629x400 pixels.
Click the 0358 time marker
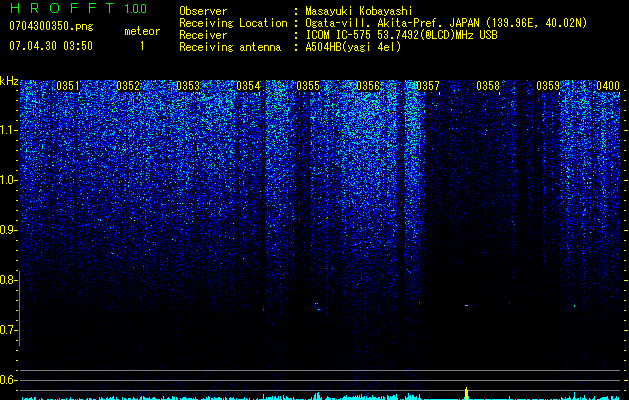pyautogui.click(x=488, y=85)
